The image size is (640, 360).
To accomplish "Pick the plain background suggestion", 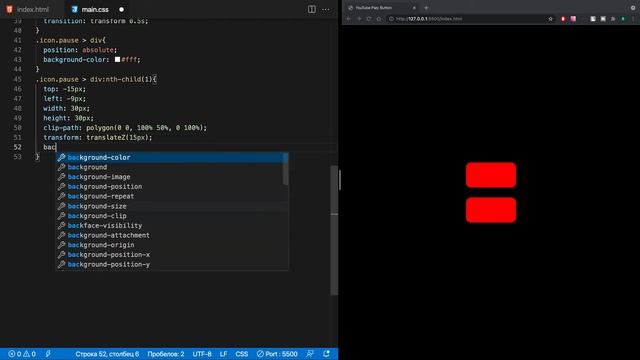I will point(171,167).
